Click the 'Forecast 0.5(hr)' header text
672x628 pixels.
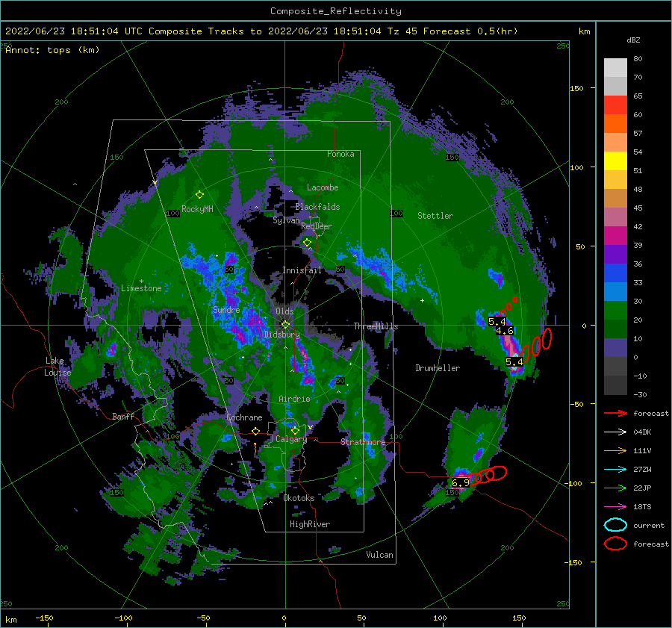coord(470,31)
